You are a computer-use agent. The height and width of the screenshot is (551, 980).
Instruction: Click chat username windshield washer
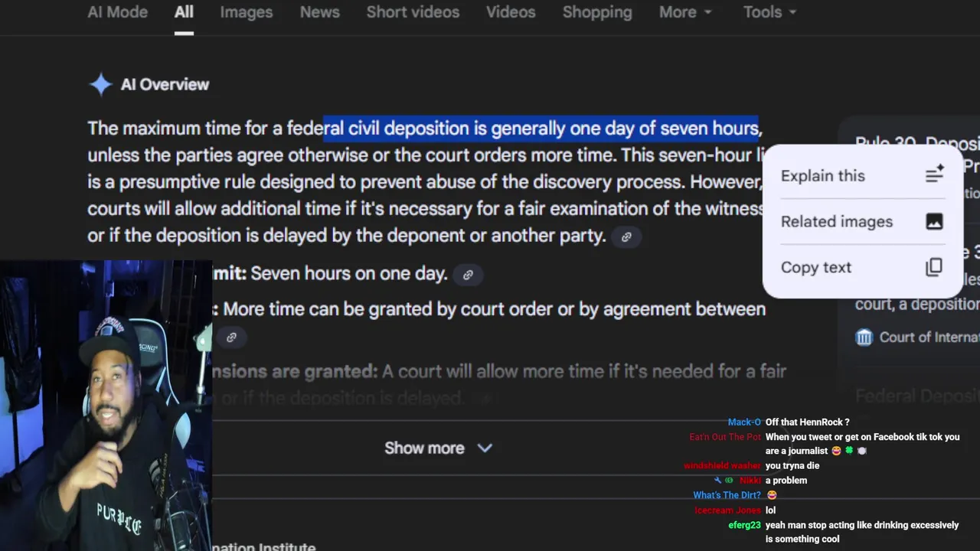coord(722,466)
